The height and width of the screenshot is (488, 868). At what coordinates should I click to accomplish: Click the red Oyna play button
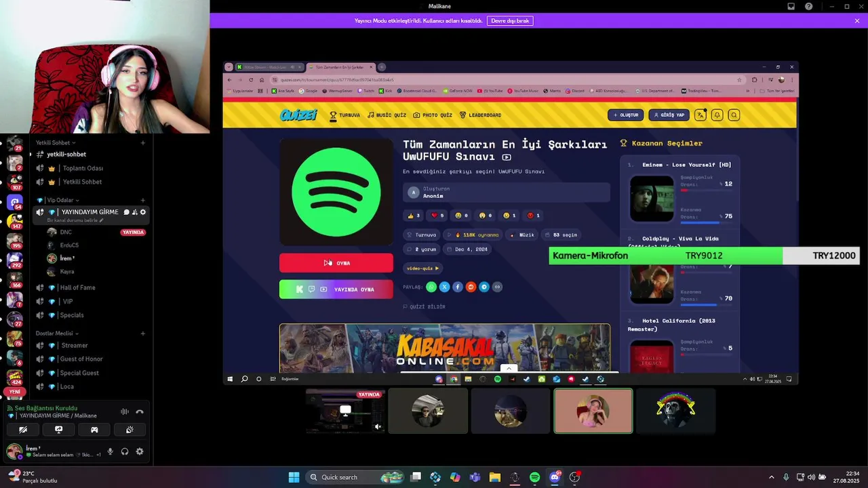336,263
